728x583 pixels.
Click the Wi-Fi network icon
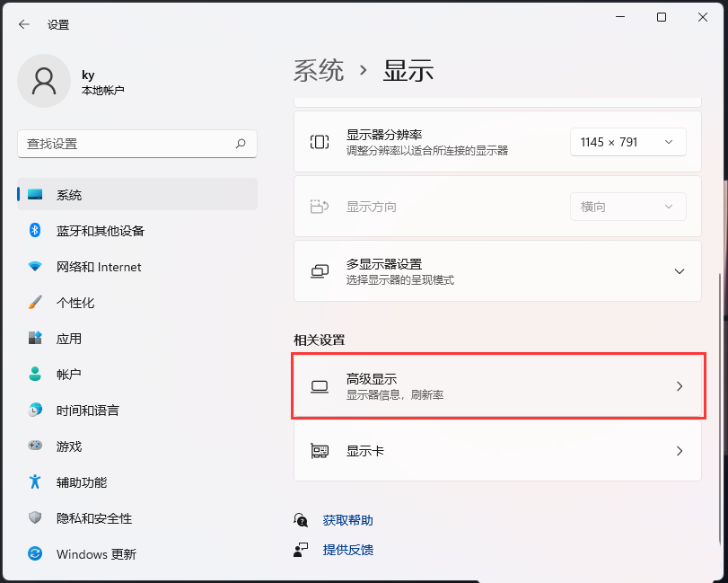pyautogui.click(x=35, y=267)
